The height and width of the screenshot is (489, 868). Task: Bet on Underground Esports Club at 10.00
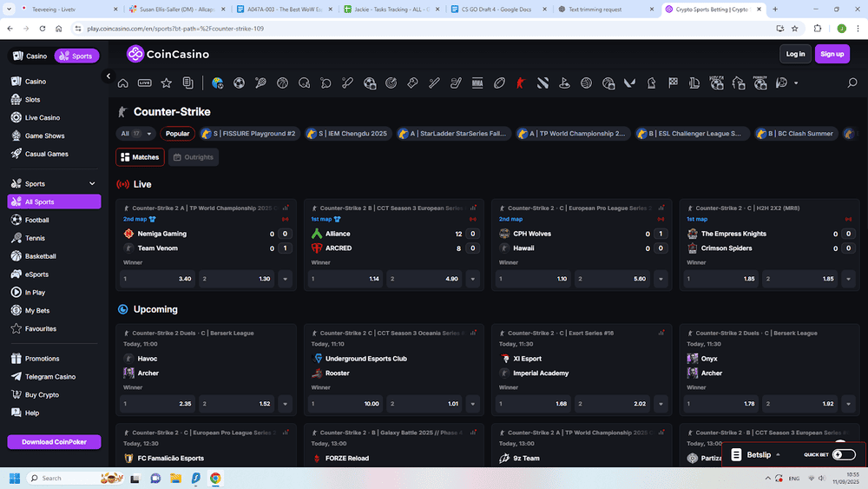pos(345,404)
